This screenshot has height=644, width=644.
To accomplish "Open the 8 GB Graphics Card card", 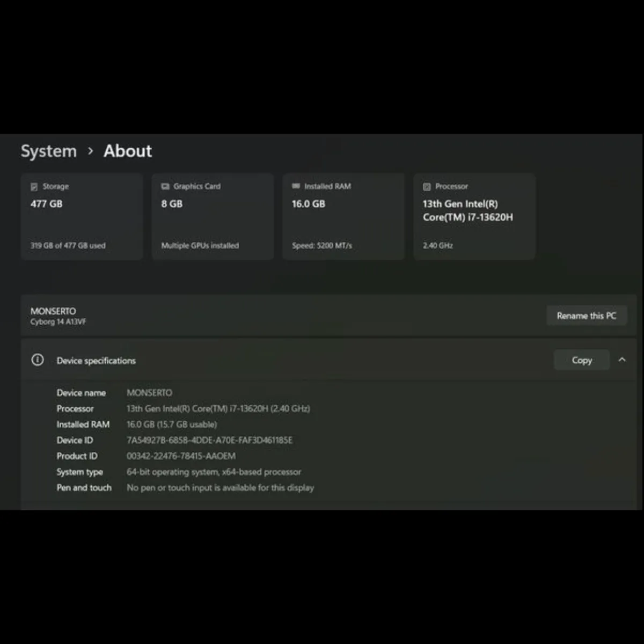I will pyautogui.click(x=213, y=216).
